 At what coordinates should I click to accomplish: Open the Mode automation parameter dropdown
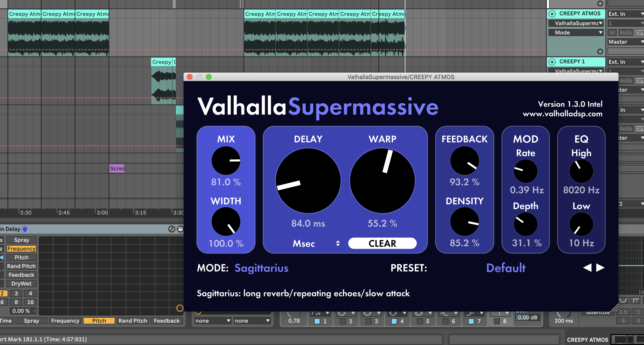[x=576, y=33]
